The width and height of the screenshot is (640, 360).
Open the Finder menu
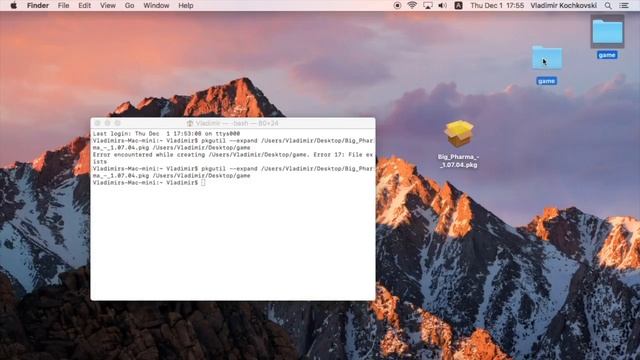(38, 5)
